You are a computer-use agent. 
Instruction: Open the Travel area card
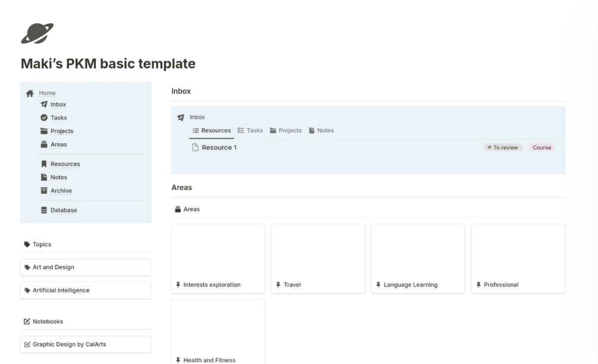click(x=318, y=259)
